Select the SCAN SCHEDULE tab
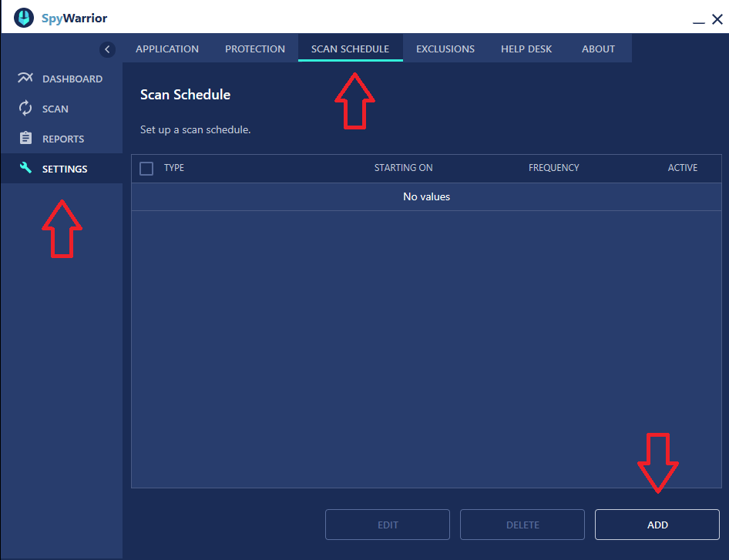Viewport: 729px width, 560px height. point(350,49)
